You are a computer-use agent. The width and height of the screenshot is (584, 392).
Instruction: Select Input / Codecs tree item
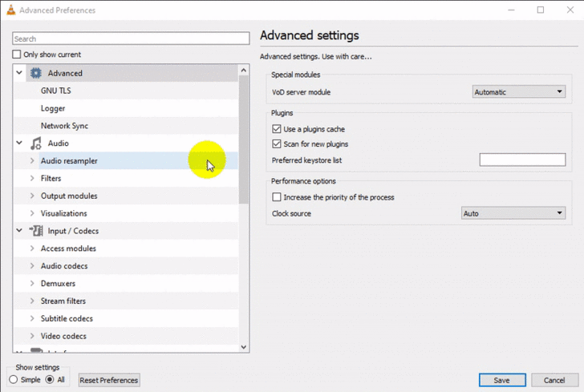point(73,231)
